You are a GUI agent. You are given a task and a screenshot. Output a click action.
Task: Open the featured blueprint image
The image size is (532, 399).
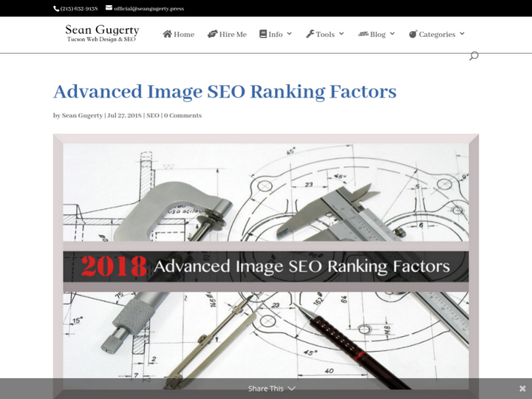[x=266, y=266]
